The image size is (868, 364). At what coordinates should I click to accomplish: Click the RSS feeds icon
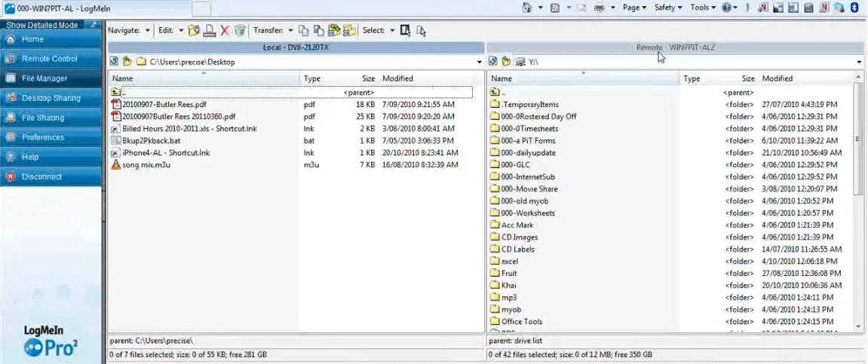click(x=555, y=8)
